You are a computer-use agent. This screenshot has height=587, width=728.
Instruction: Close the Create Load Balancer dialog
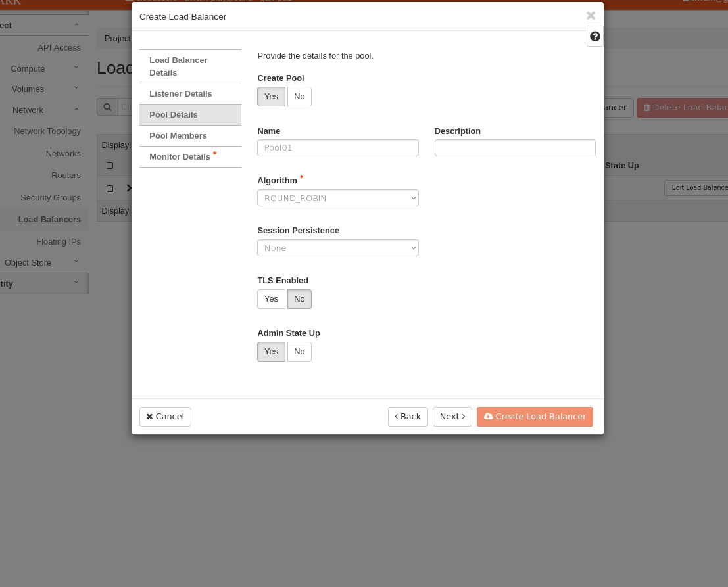tap(591, 16)
